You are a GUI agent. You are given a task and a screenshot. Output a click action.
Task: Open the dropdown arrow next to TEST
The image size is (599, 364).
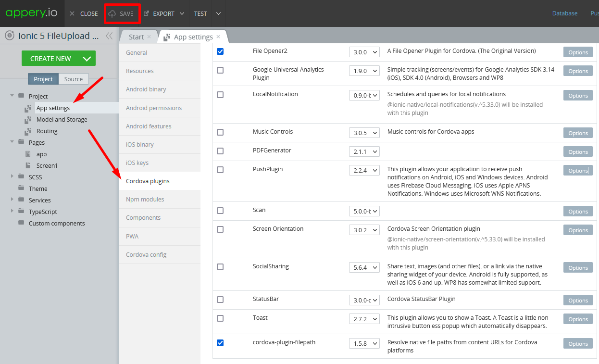point(218,13)
